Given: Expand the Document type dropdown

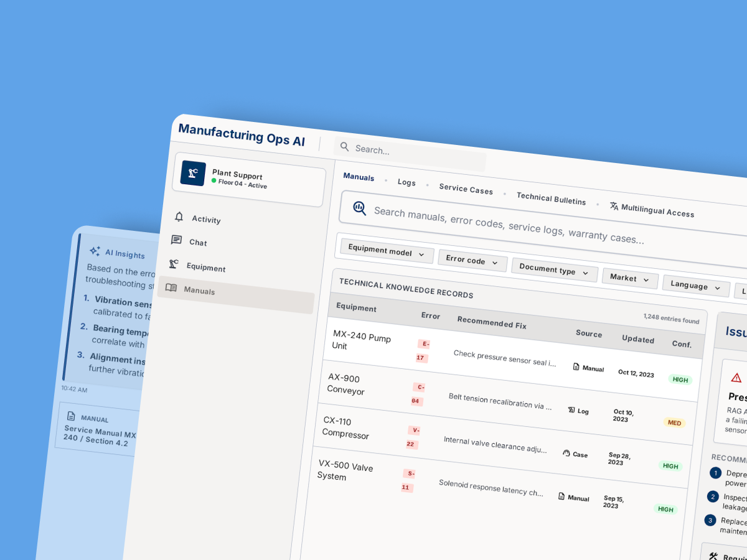Looking at the screenshot, I should click(555, 270).
